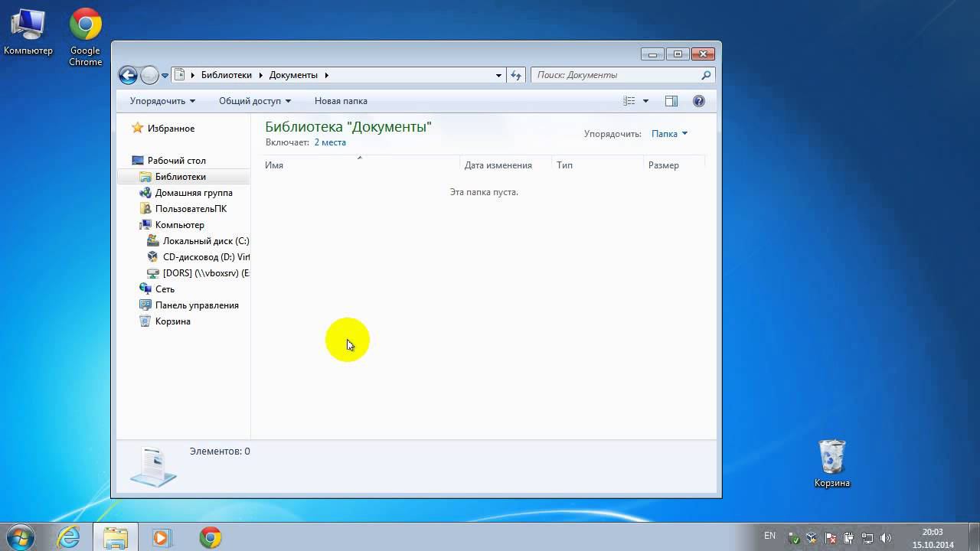Switch input language via EN indicator
This screenshot has width=980, height=551.
(x=769, y=536)
